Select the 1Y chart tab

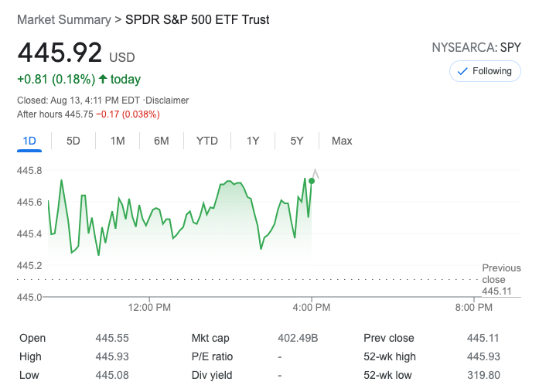pyautogui.click(x=253, y=141)
